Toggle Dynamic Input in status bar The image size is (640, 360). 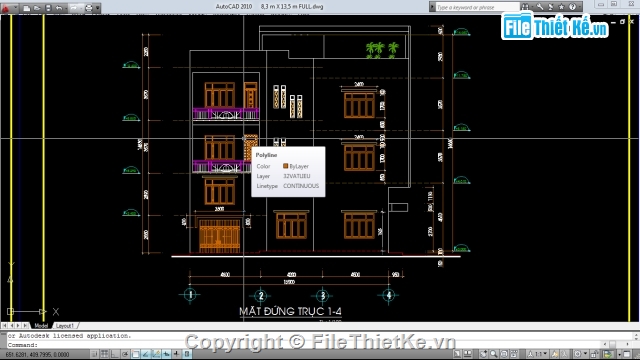coord(166,354)
